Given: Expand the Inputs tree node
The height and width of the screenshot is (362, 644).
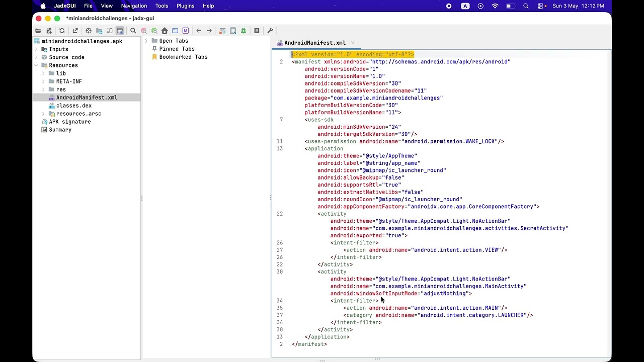Looking at the screenshot, I should pos(36,49).
